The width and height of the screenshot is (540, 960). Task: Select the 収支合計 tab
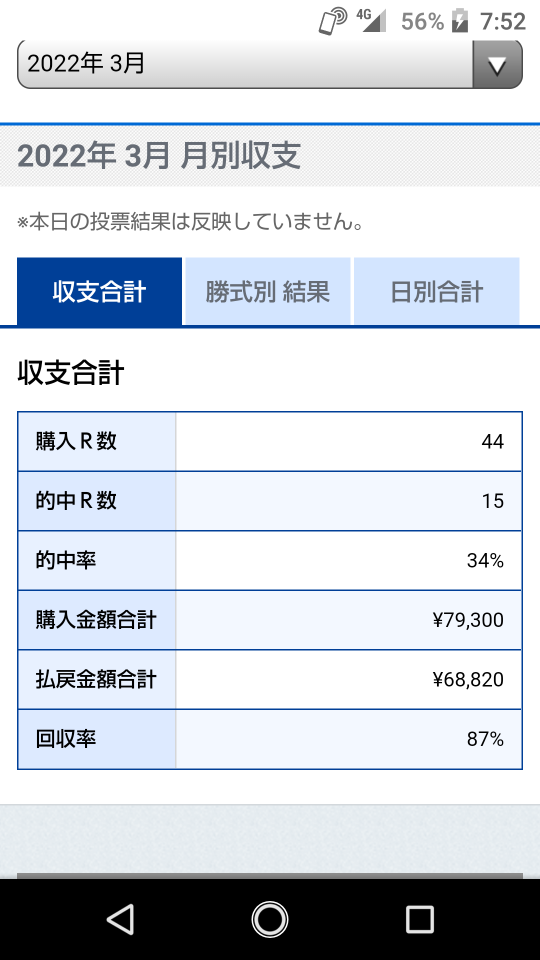[99, 291]
